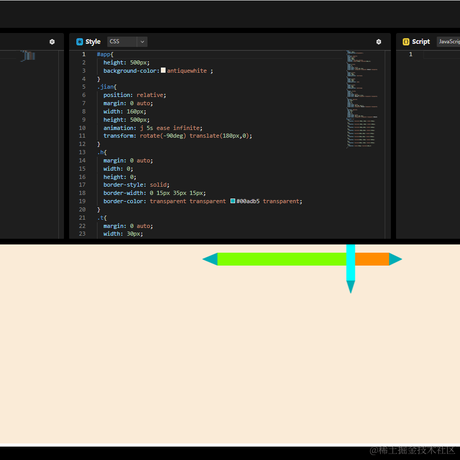Click the chevron arrow beside CSS
Viewport: 460px width, 460px height.
142,42
